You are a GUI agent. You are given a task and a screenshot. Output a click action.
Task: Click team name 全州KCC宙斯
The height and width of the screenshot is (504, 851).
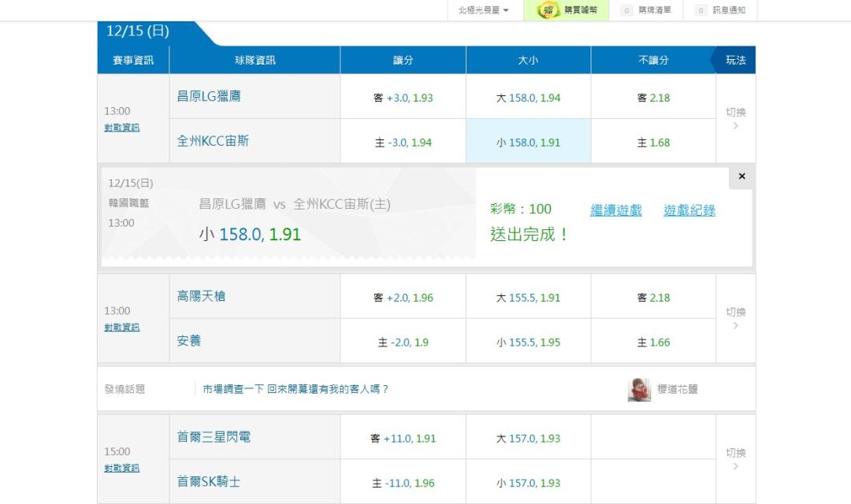pyautogui.click(x=213, y=141)
